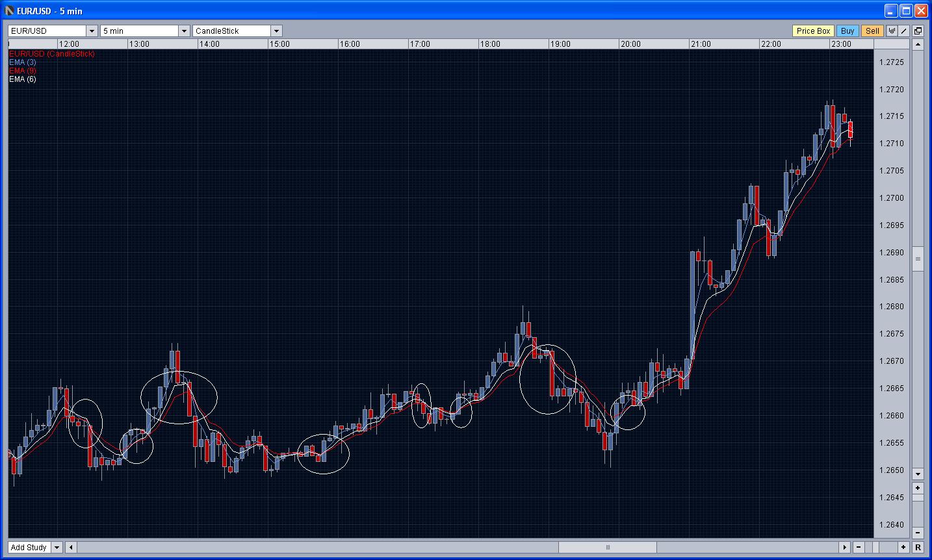Click the 5 min timeframe combo field

(139, 31)
